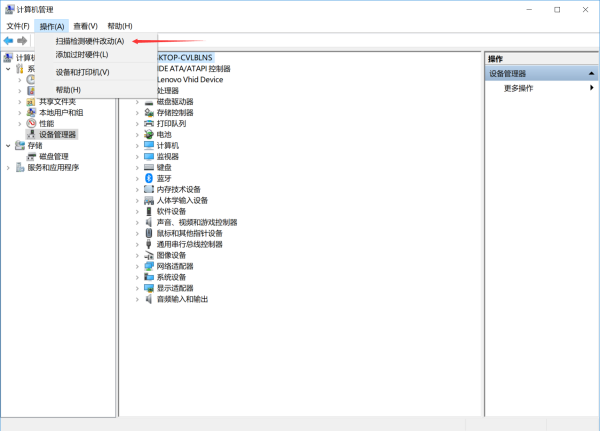The height and width of the screenshot is (431, 600).
Task: Expand 更多操作 submenu arrow
Action: tap(592, 88)
